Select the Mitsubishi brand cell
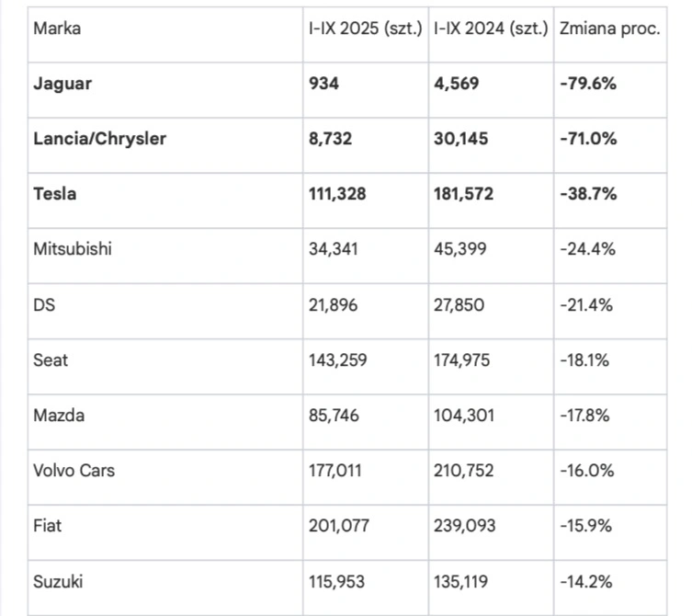 73,249
